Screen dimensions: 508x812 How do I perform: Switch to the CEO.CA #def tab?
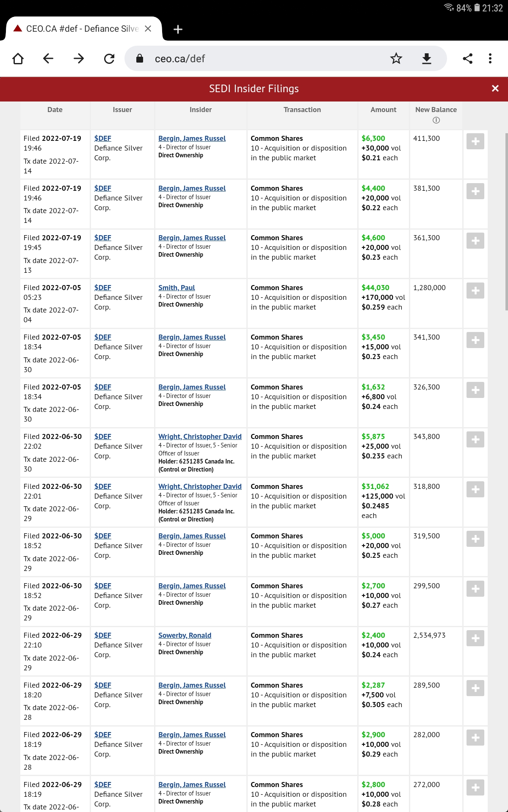click(x=80, y=29)
